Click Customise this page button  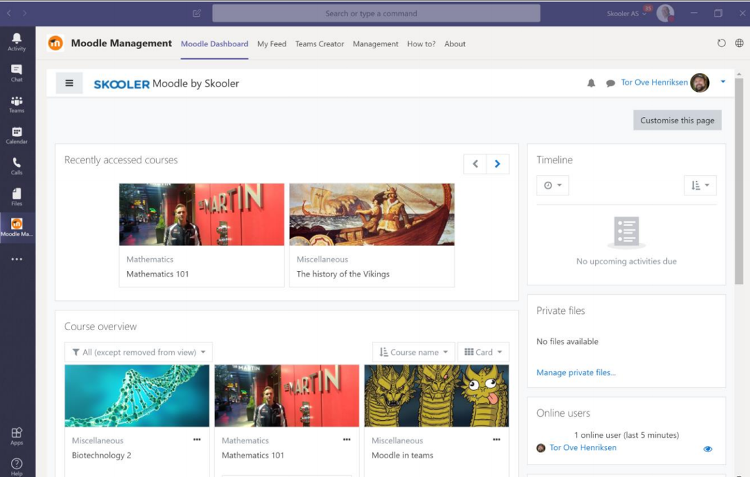click(x=677, y=120)
